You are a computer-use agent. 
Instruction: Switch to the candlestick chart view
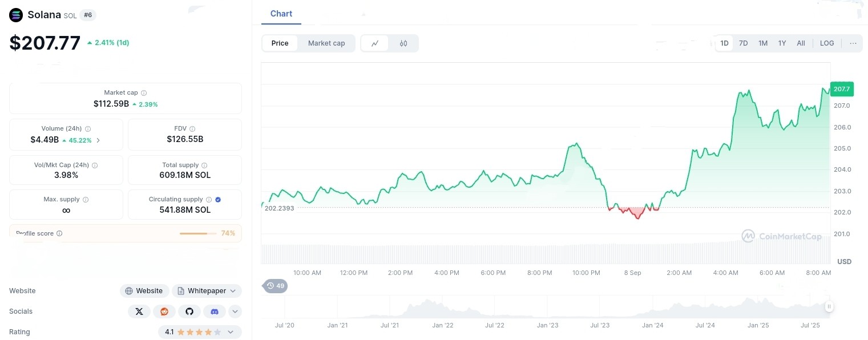click(403, 43)
